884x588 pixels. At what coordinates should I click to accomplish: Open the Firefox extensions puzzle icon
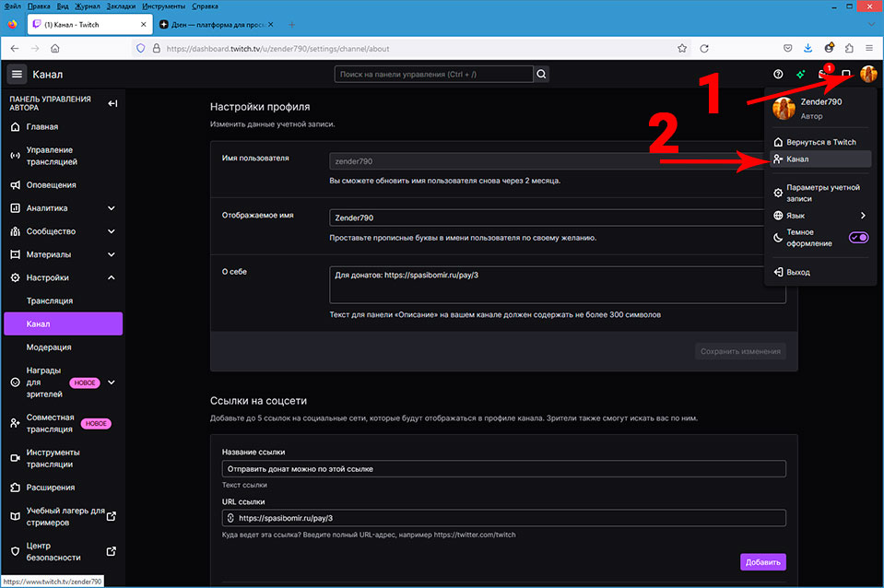(849, 49)
